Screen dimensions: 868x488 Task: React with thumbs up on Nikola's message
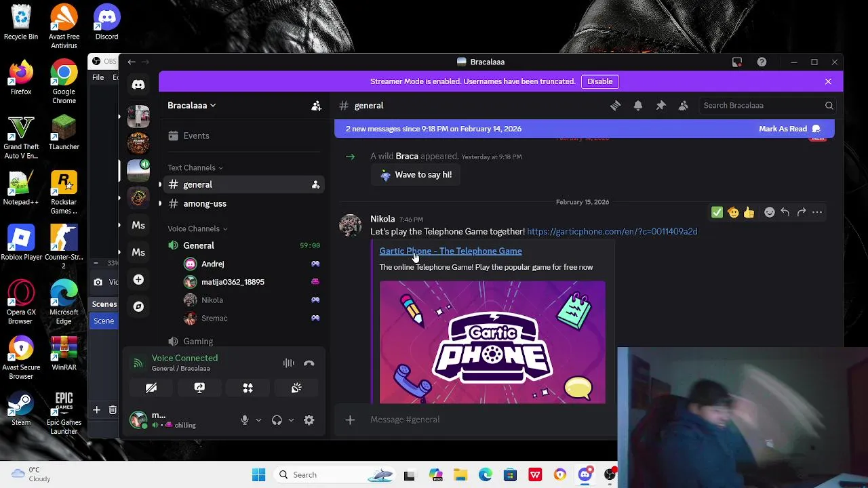(x=749, y=212)
